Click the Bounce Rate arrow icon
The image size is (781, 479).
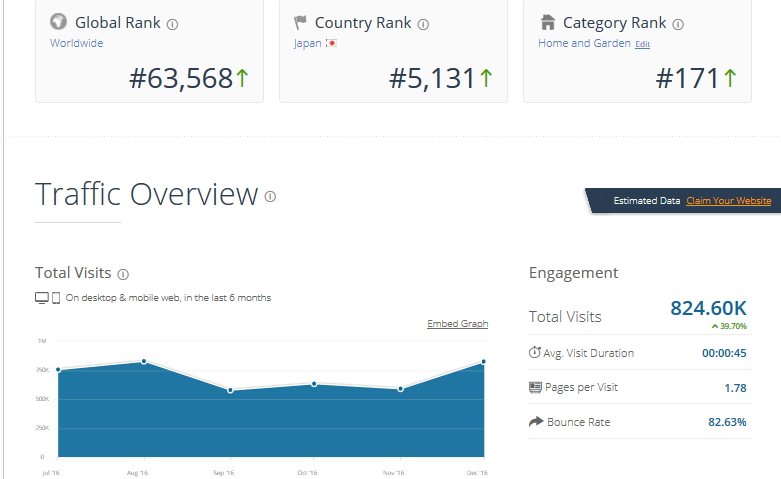(535, 422)
